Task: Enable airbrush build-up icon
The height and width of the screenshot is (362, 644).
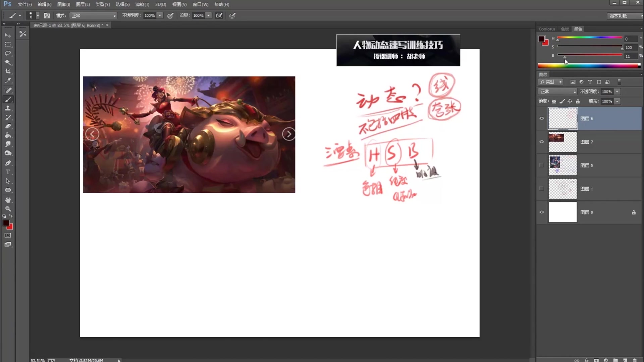Action: tap(219, 16)
